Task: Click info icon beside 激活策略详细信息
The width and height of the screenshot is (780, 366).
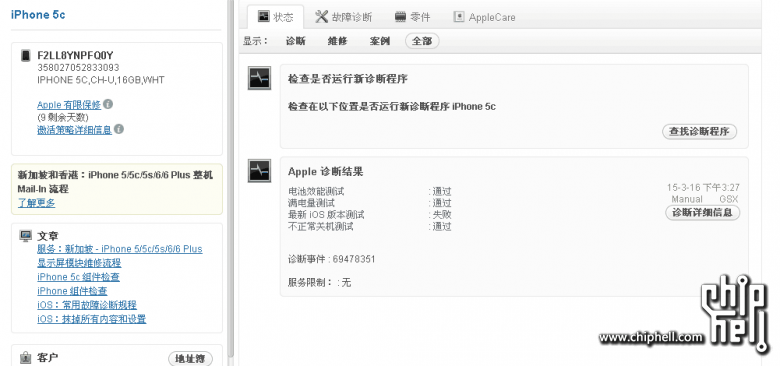Action: (x=119, y=129)
